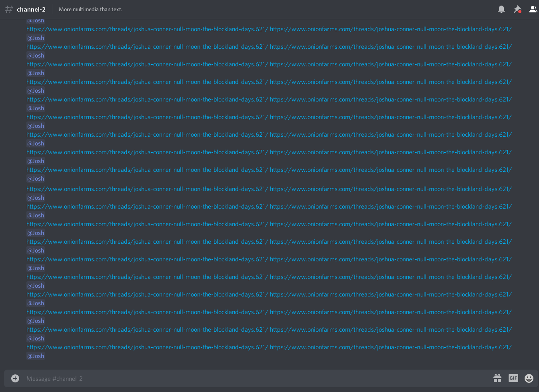Click the final @Josh mention above message box
The height and width of the screenshot is (392, 539).
(36, 356)
